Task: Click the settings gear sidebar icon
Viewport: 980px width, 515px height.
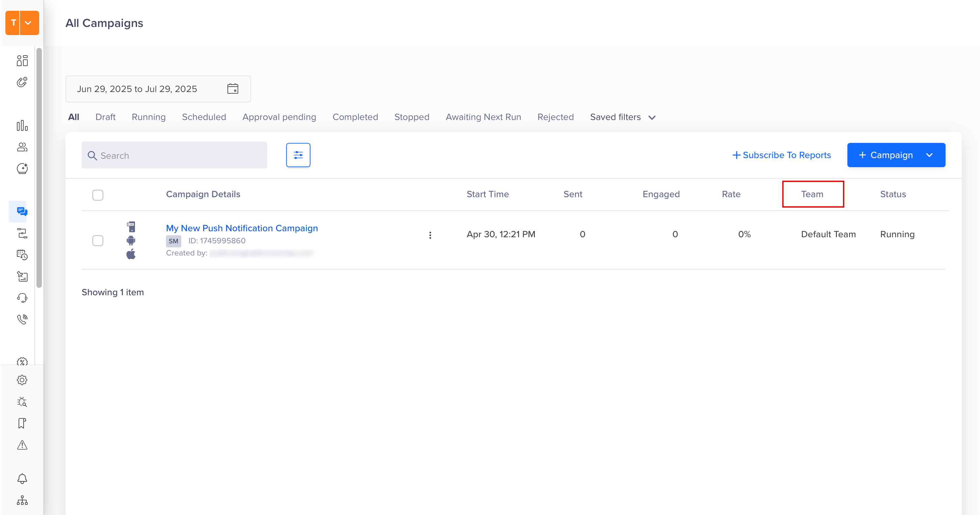Action: point(22,380)
